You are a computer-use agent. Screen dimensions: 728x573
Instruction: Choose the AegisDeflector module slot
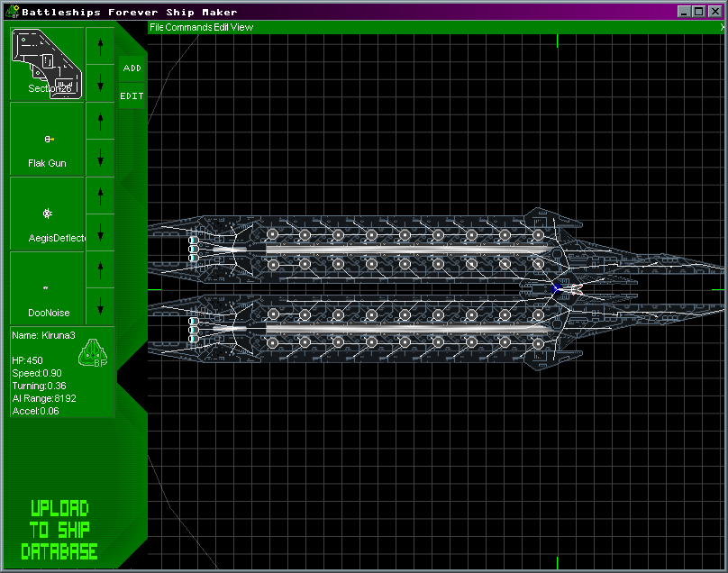tap(47, 214)
